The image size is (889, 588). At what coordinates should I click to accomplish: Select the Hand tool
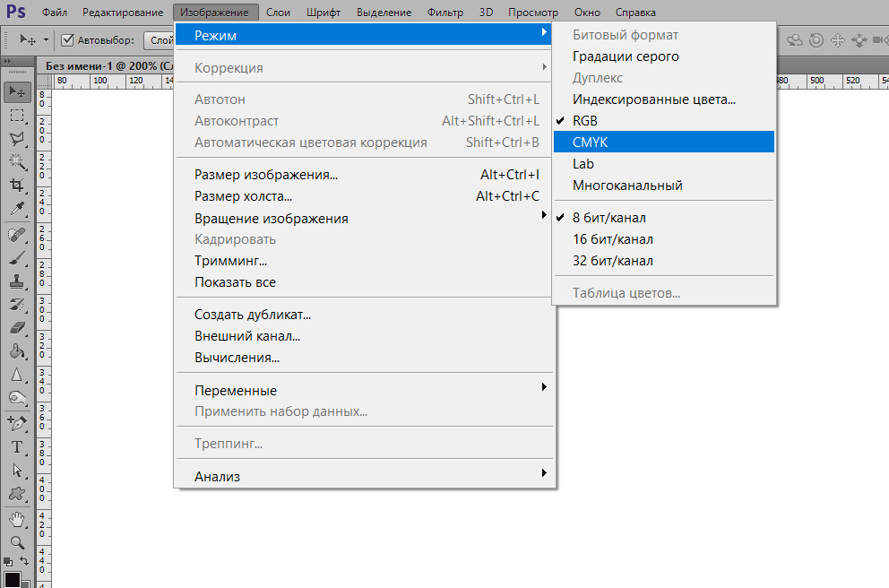coord(17,519)
